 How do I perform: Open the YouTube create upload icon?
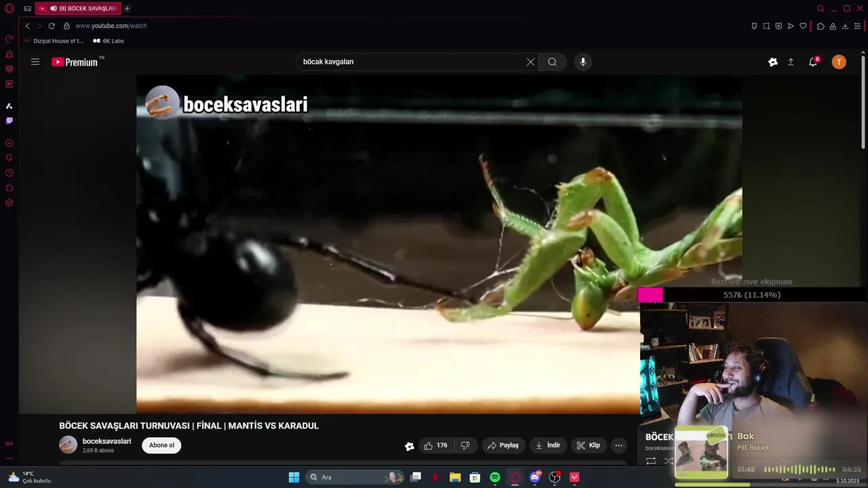(x=791, y=62)
